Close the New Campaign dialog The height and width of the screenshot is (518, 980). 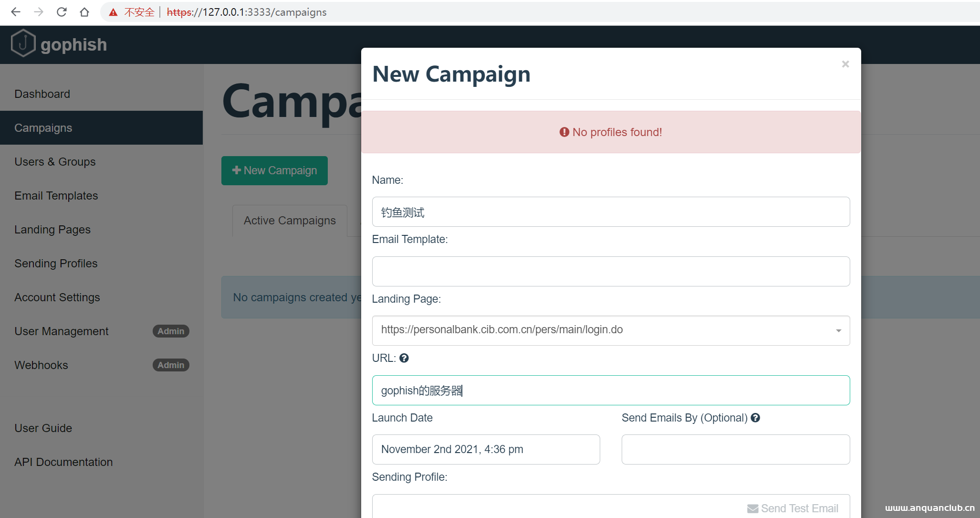pyautogui.click(x=845, y=64)
